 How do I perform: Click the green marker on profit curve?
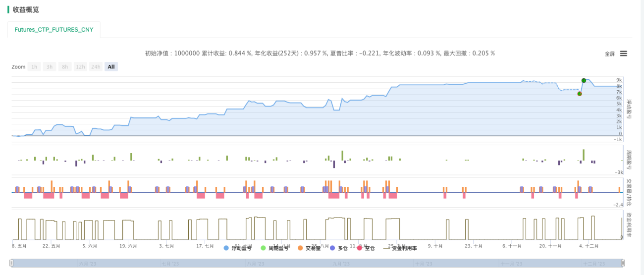coord(584,80)
